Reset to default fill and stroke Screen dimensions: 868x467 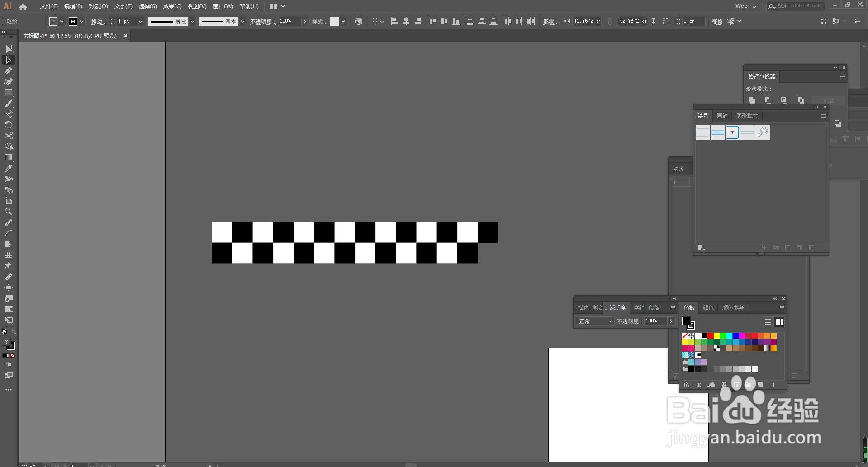5,332
